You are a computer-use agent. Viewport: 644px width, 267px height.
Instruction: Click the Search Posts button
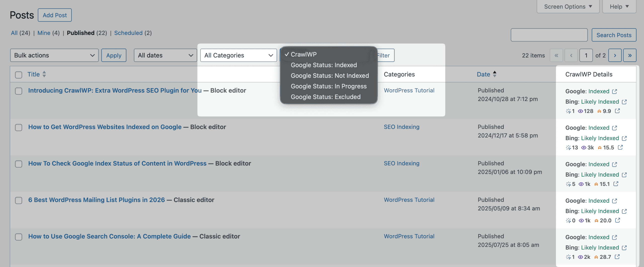pos(614,35)
